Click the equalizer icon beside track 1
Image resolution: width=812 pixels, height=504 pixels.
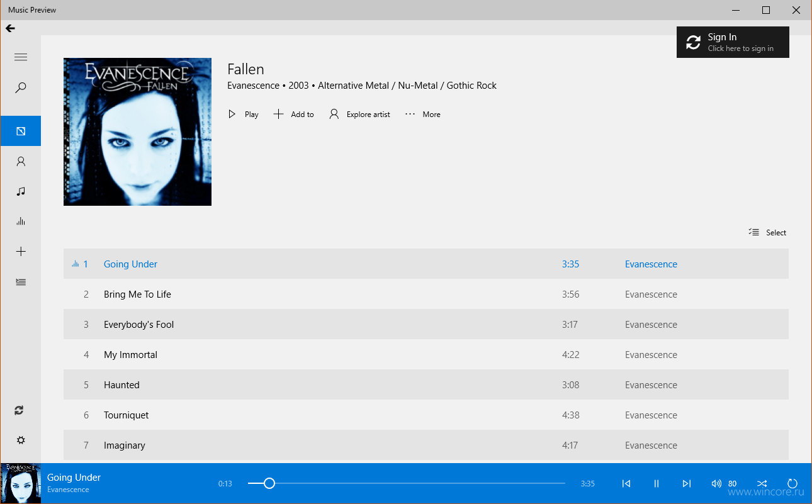[76, 264]
